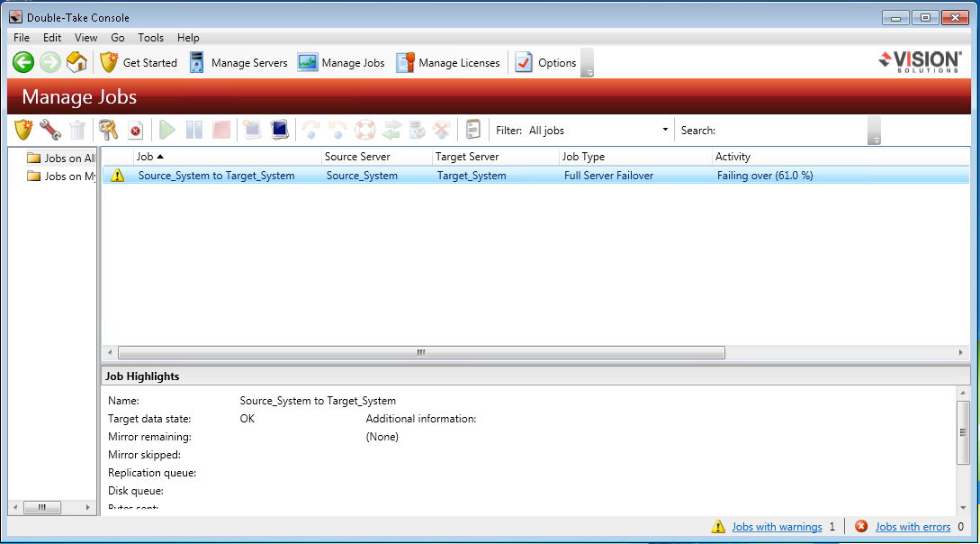980x544 pixels.
Task: Open the Options toolbar item
Action: 546,62
